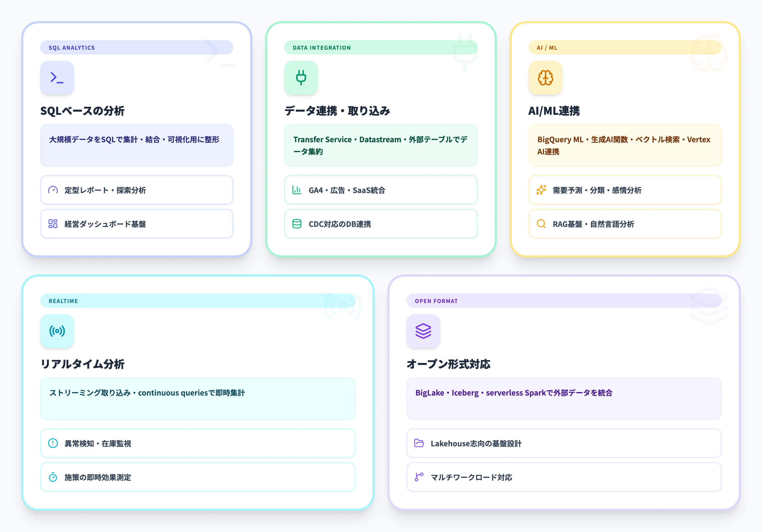Select the brain icon on AI/ML card
This screenshot has height=532, width=762.
click(x=545, y=78)
